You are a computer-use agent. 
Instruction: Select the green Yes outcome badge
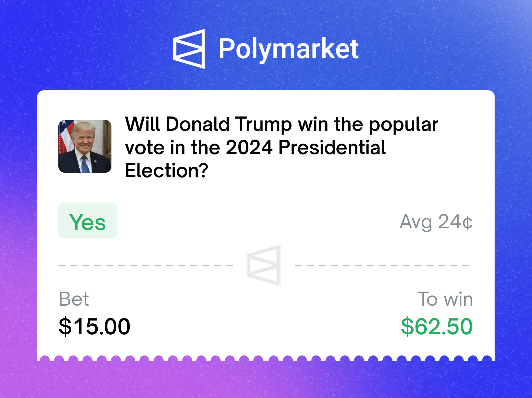[x=88, y=220]
